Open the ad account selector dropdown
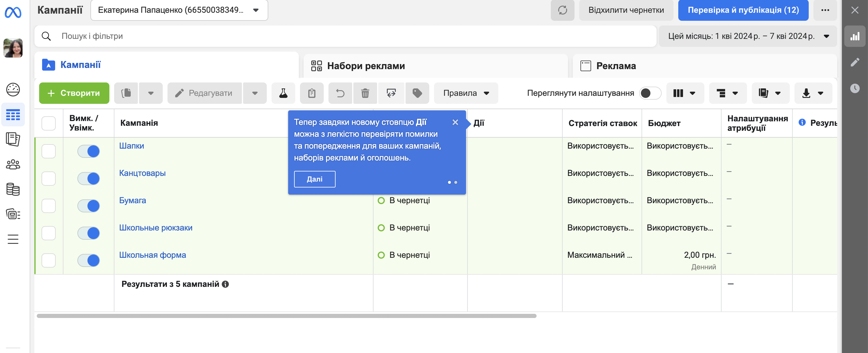This screenshot has width=868, height=353. 179,10
